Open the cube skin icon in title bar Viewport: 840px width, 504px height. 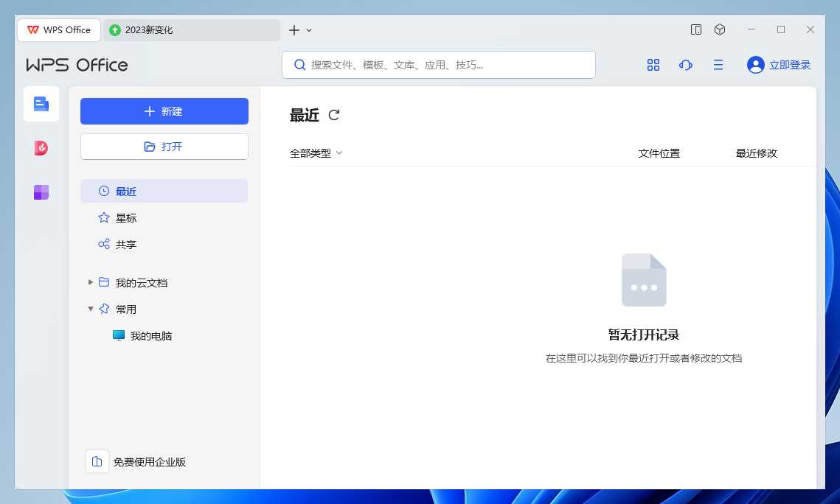720,30
